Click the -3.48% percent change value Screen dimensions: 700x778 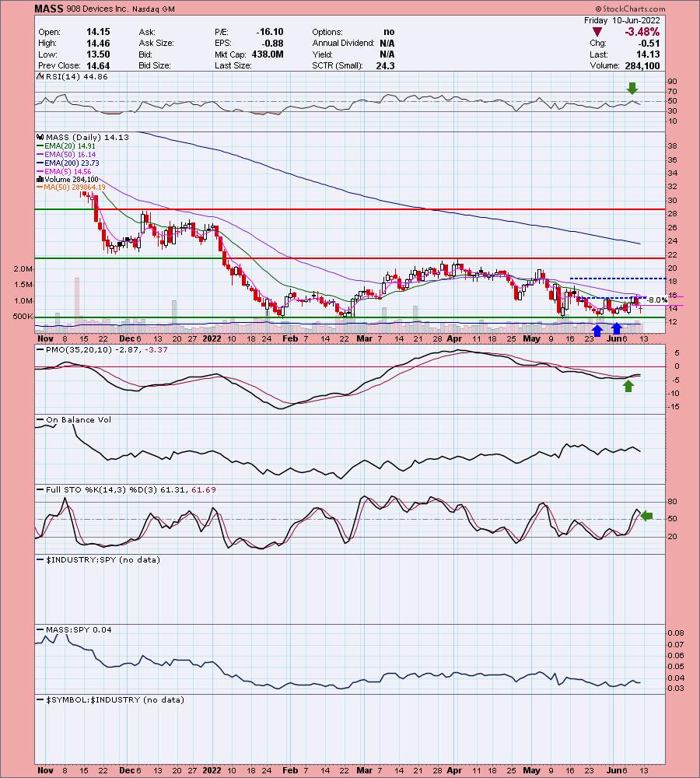(642, 32)
